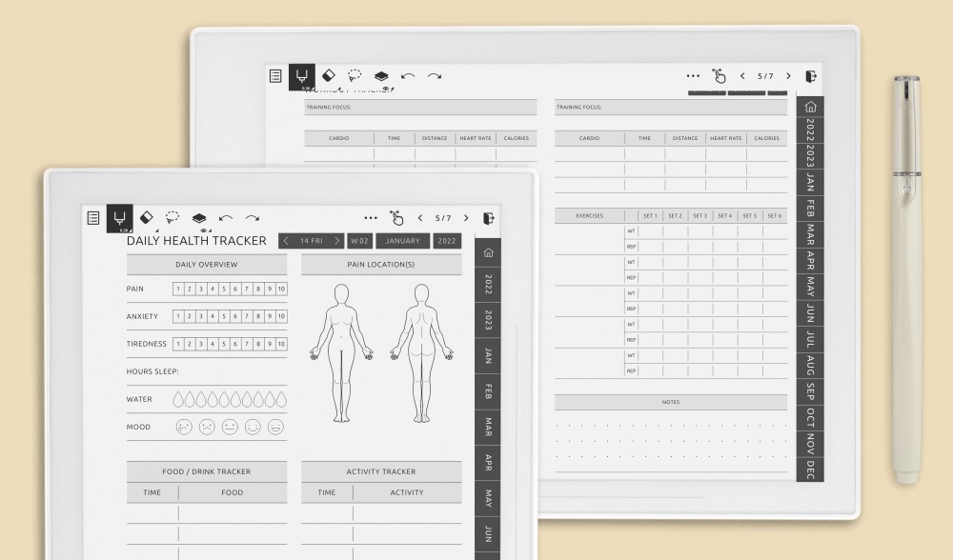
Task: Click the HEART RATE header in right cardio table
Action: 725,138
